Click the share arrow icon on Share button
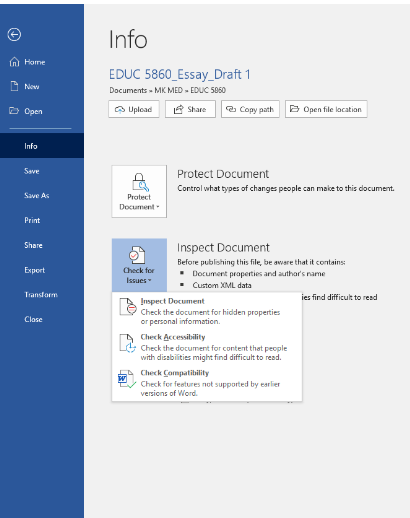The width and height of the screenshot is (410, 518). coord(179,109)
